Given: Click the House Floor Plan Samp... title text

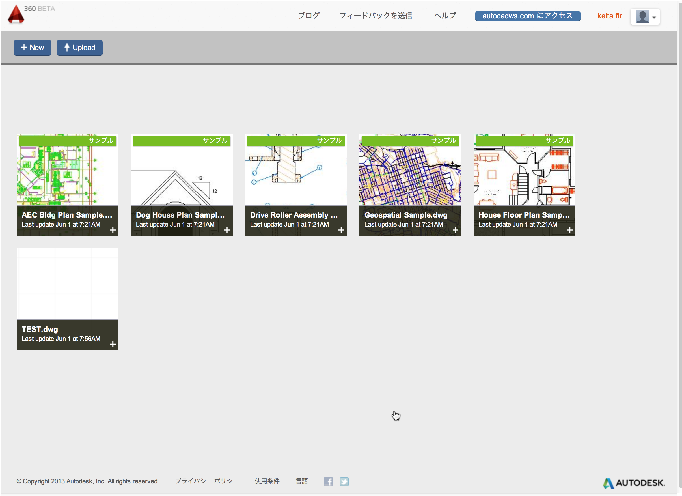Looking at the screenshot, I should click(x=524, y=215).
